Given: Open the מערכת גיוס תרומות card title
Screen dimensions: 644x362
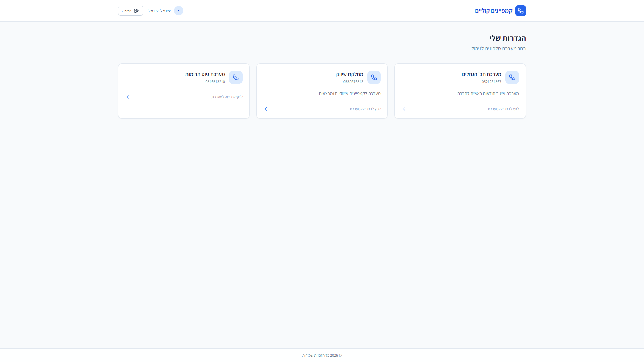Looking at the screenshot, I should pyautogui.click(x=205, y=74).
